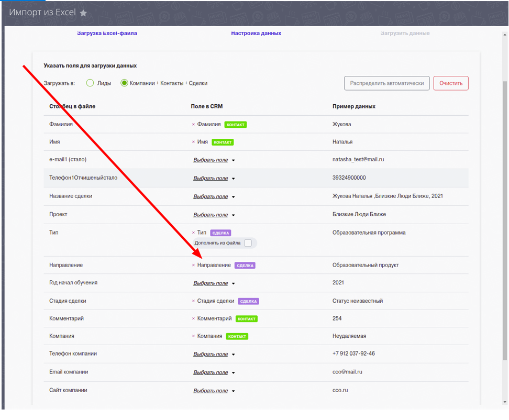This screenshot has width=509, height=420.
Task: Click the cco@mail.ru example value
Action: [347, 372]
